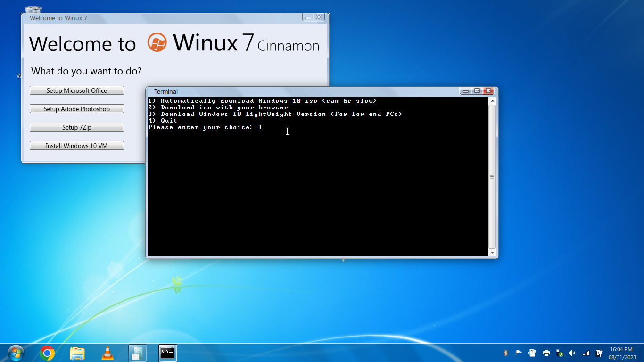Click 'Automatically download Windows 10 iso' line
Image resolution: width=644 pixels, height=362 pixels.
pyautogui.click(x=262, y=101)
